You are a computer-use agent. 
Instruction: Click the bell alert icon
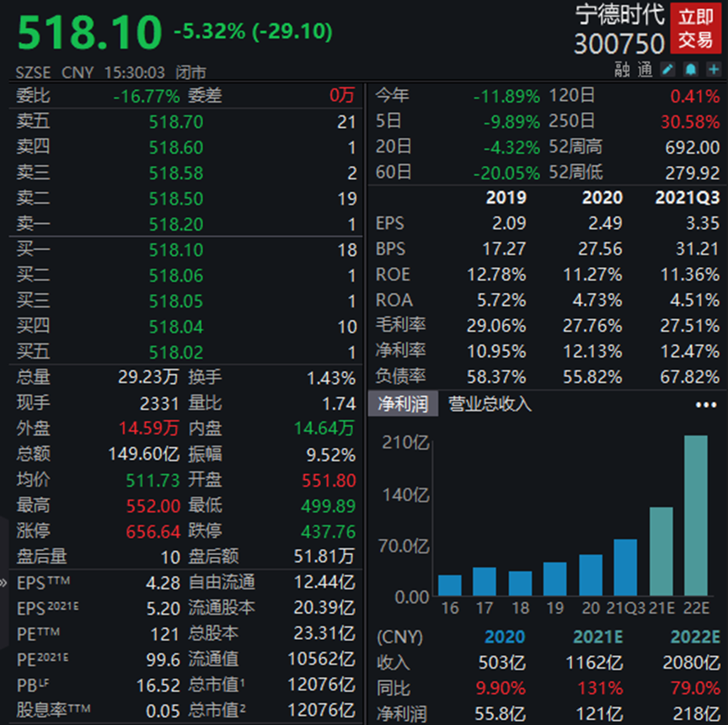691,70
